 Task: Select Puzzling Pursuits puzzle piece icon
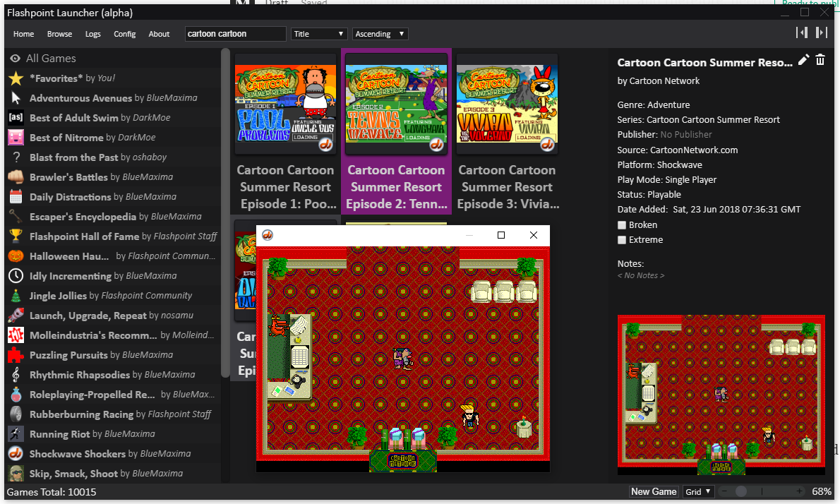[16, 355]
